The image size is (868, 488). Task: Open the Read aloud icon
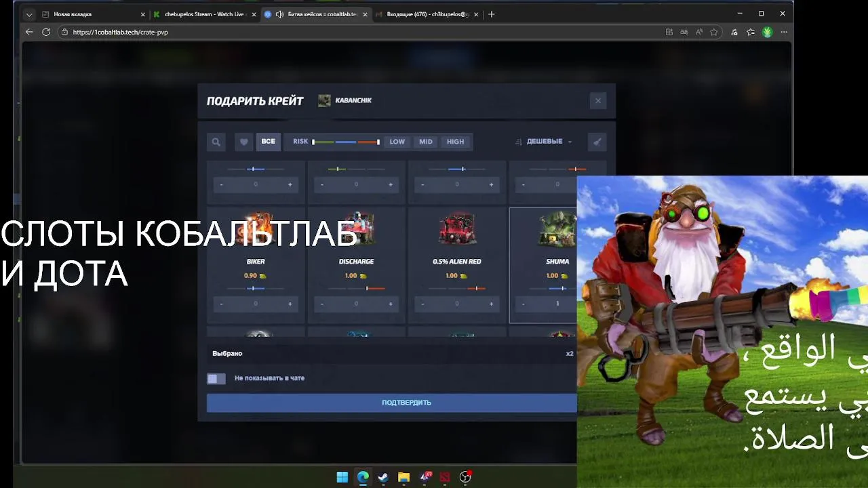(699, 32)
